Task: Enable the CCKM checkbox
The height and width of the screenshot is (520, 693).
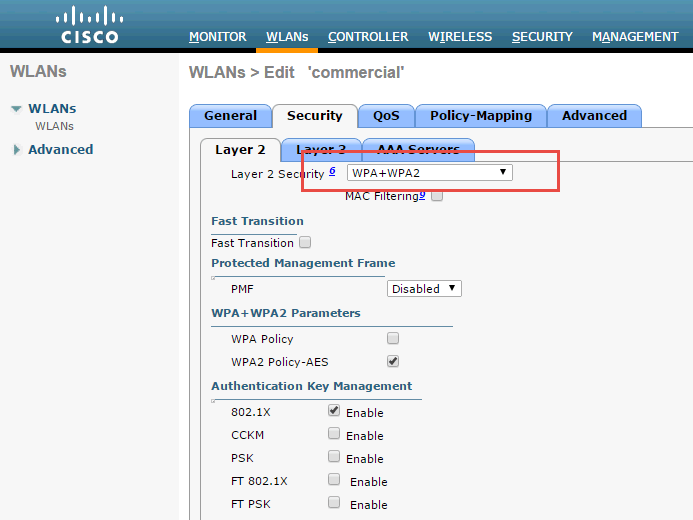Action: [334, 433]
